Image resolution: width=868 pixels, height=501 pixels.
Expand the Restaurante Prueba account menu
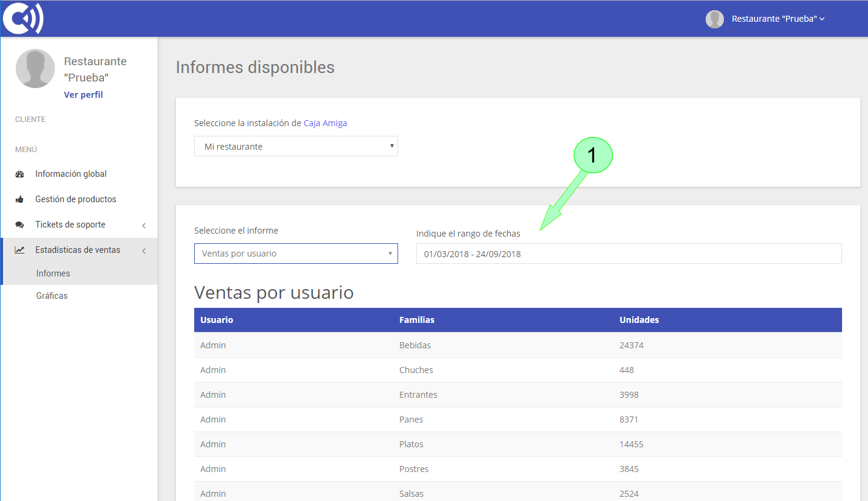click(776, 19)
